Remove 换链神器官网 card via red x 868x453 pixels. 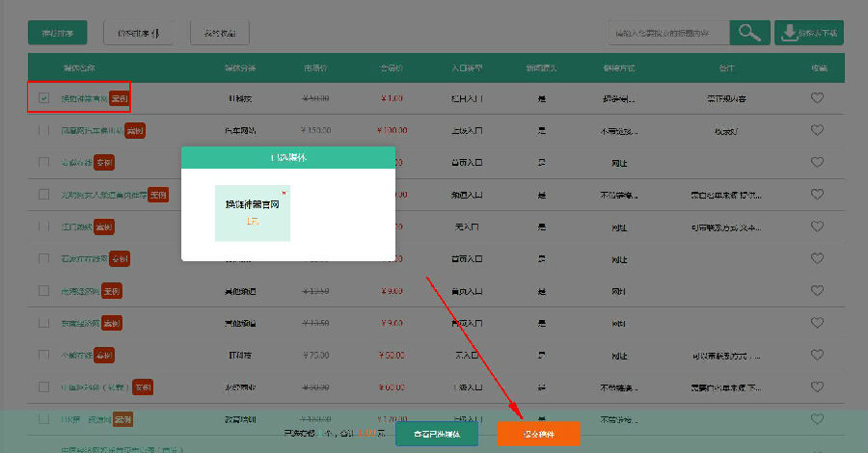(284, 193)
